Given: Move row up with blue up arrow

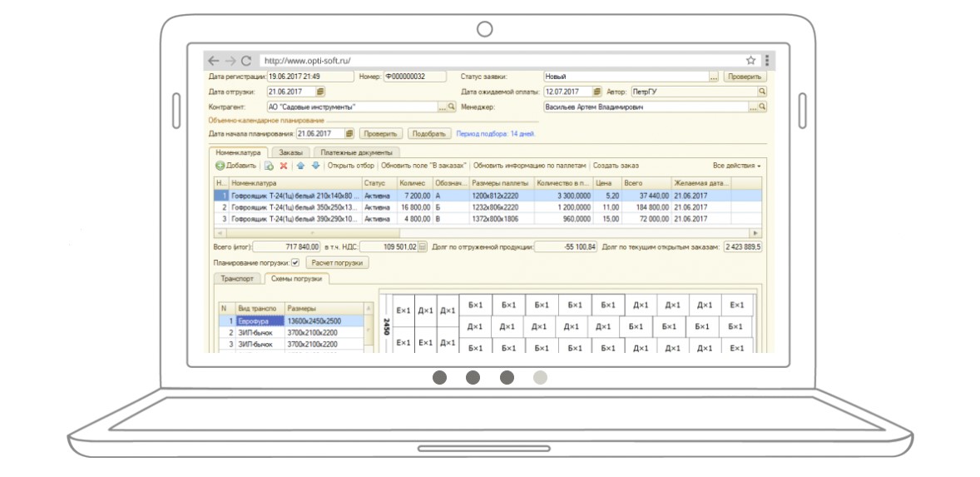Looking at the screenshot, I should coord(300,166).
